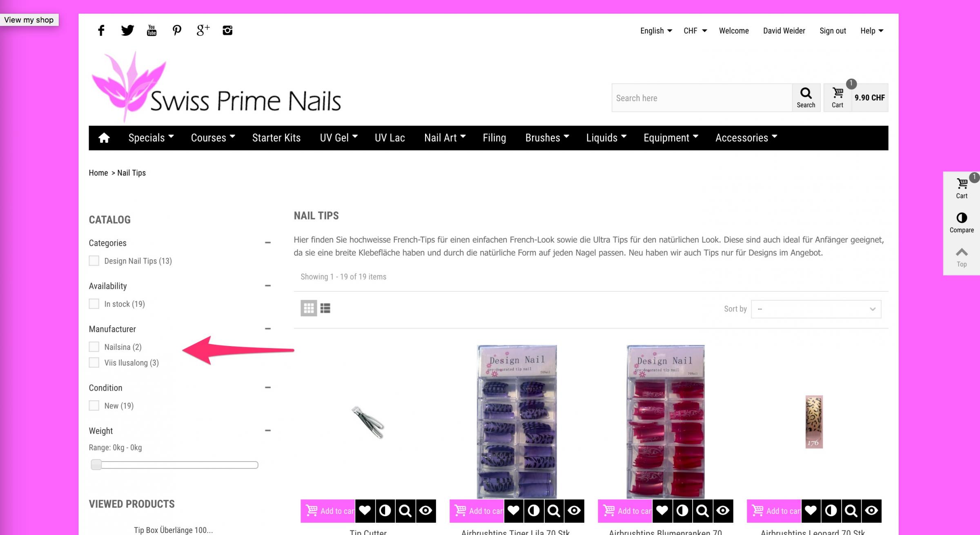Open the Starter Kits menu item
This screenshot has width=980, height=535.
pos(276,138)
